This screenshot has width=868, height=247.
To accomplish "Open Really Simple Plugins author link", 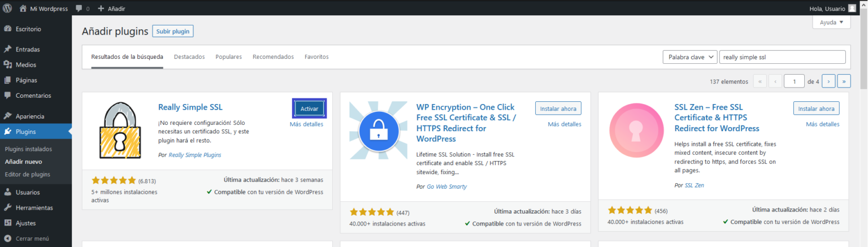I will click(x=195, y=155).
